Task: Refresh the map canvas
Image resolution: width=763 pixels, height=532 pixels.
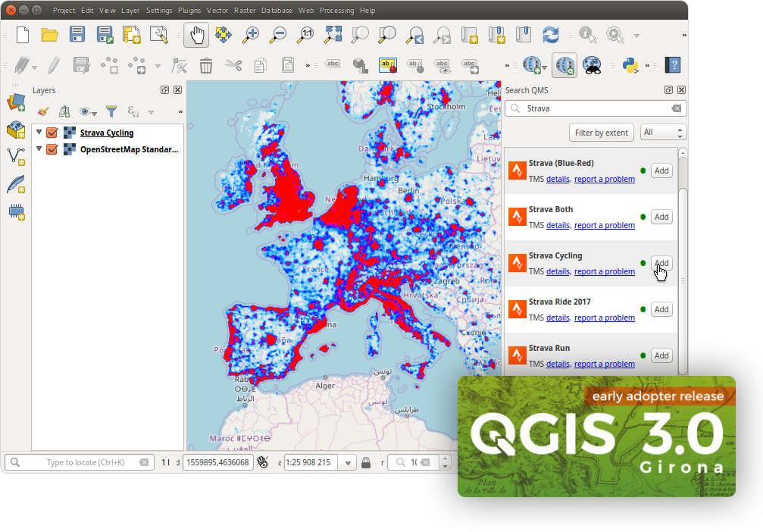Action: 550,35
